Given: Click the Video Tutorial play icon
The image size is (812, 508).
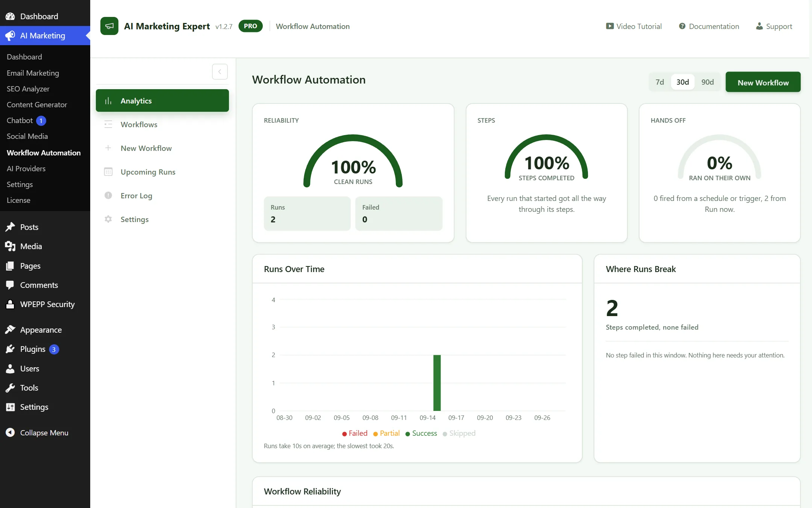Looking at the screenshot, I should (610, 26).
